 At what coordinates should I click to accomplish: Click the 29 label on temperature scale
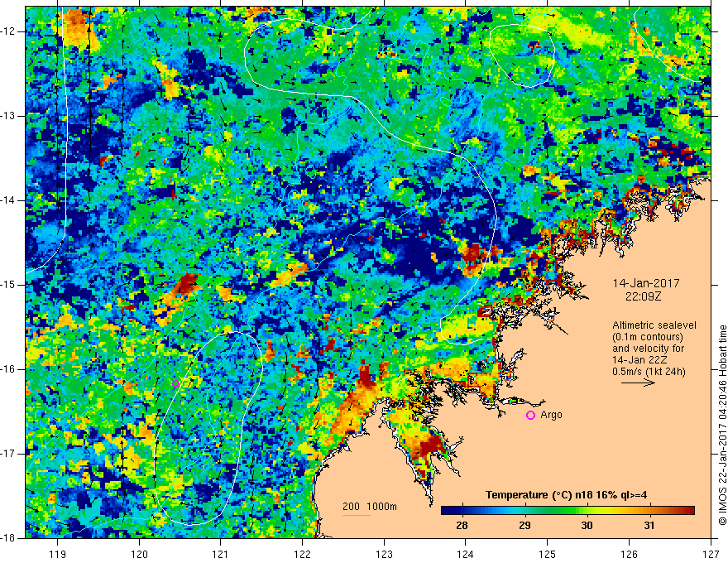524,526
